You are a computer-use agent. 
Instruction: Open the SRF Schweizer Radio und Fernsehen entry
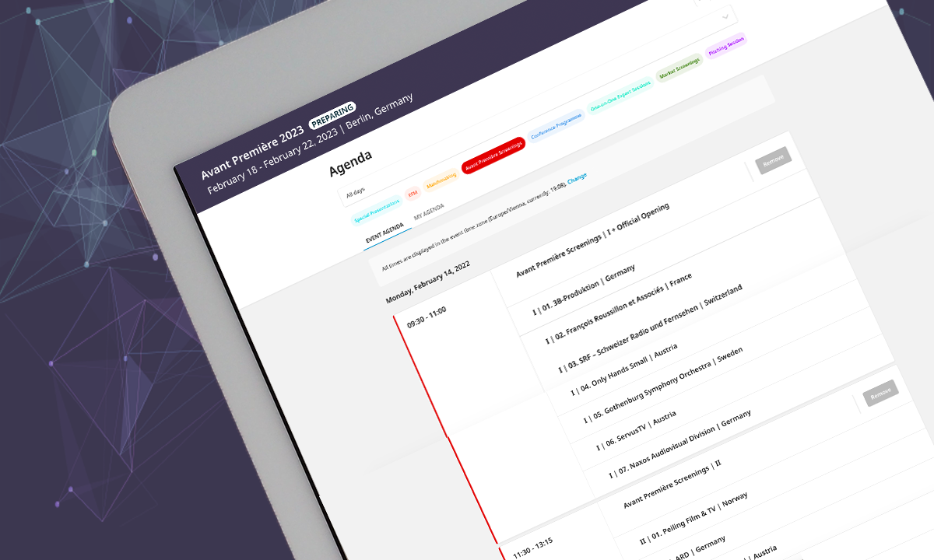(x=650, y=329)
